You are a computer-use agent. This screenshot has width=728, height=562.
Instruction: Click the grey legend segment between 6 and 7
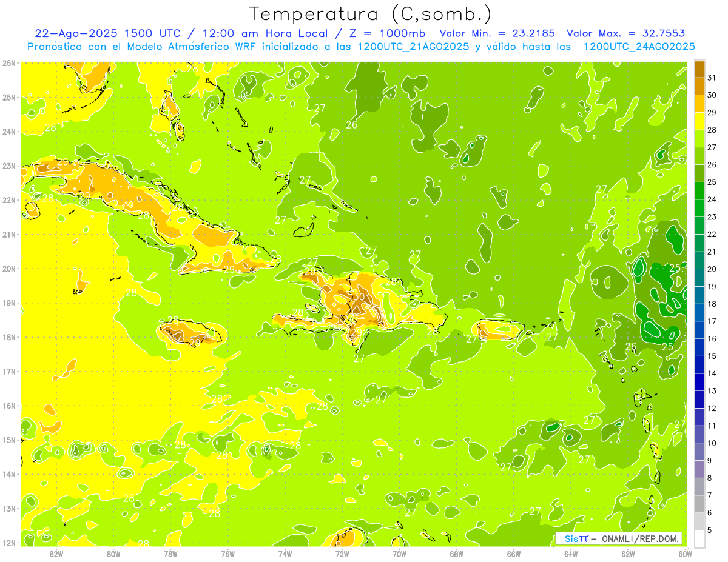699,504
